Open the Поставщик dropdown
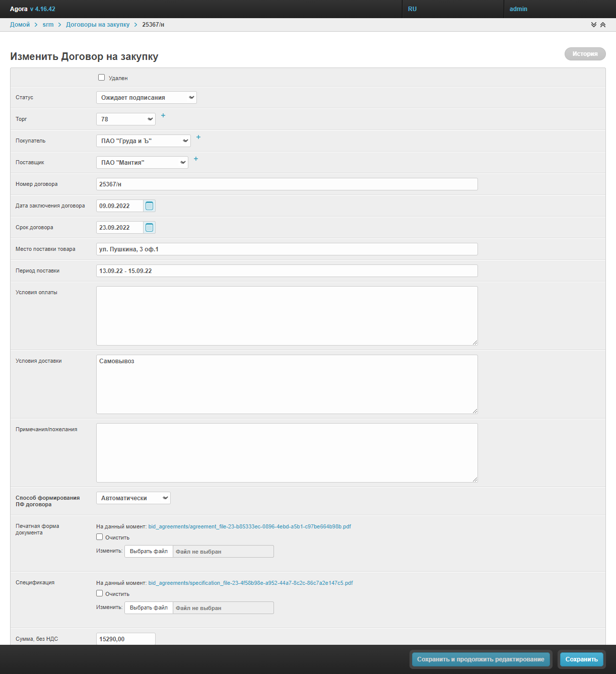616x674 pixels. click(x=142, y=163)
